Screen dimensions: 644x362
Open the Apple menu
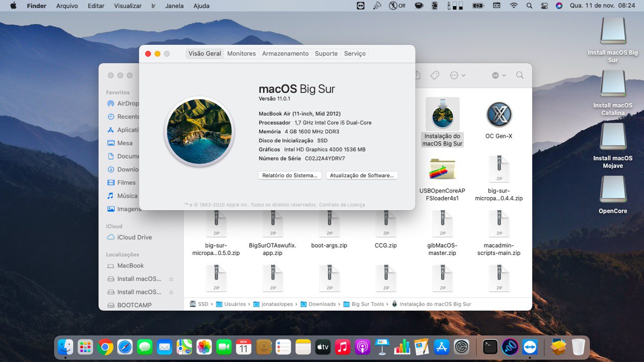point(13,6)
